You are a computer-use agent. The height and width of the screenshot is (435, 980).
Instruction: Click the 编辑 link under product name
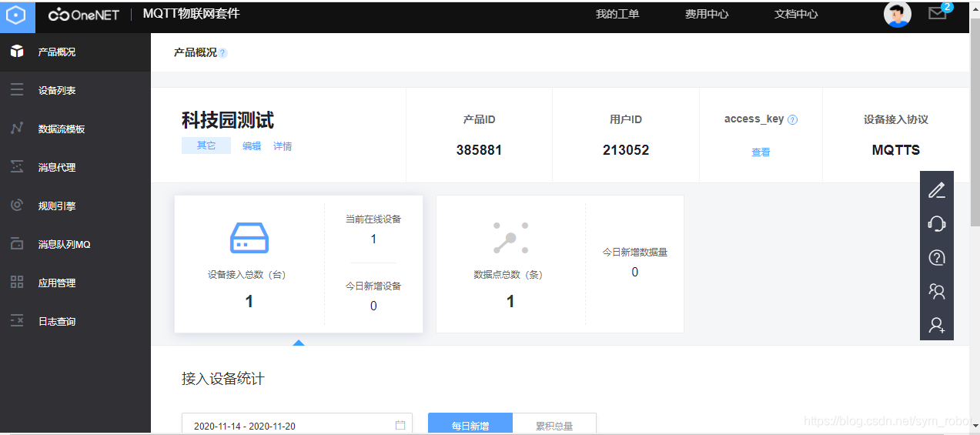coord(252,146)
